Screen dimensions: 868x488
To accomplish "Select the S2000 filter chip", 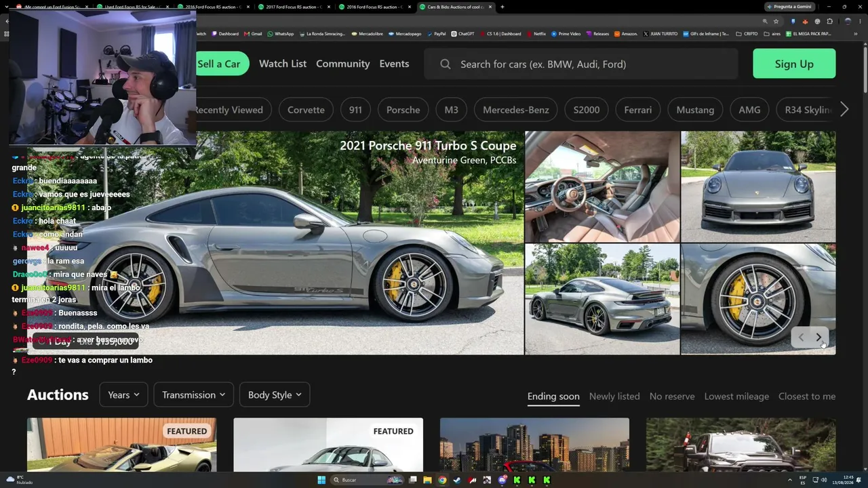I will coord(587,110).
